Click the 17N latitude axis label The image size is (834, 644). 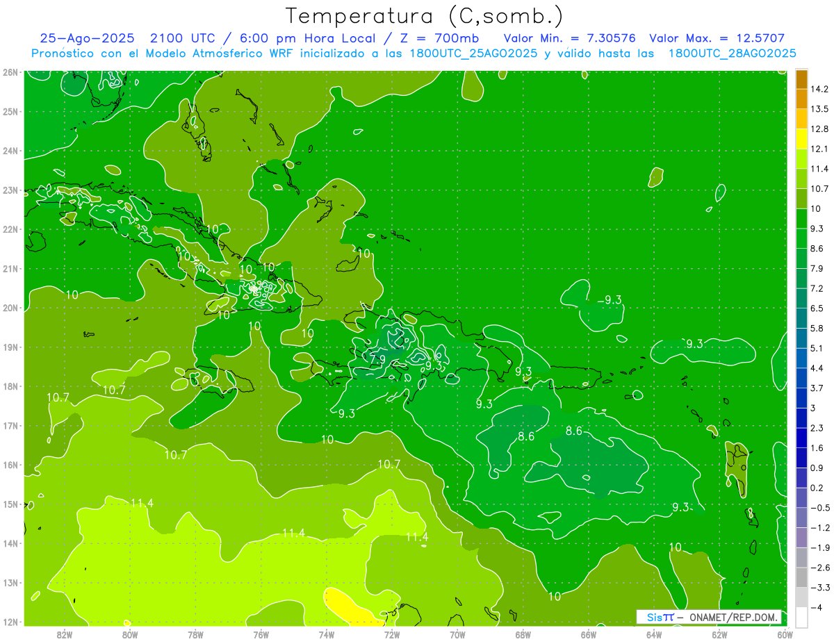[10, 425]
